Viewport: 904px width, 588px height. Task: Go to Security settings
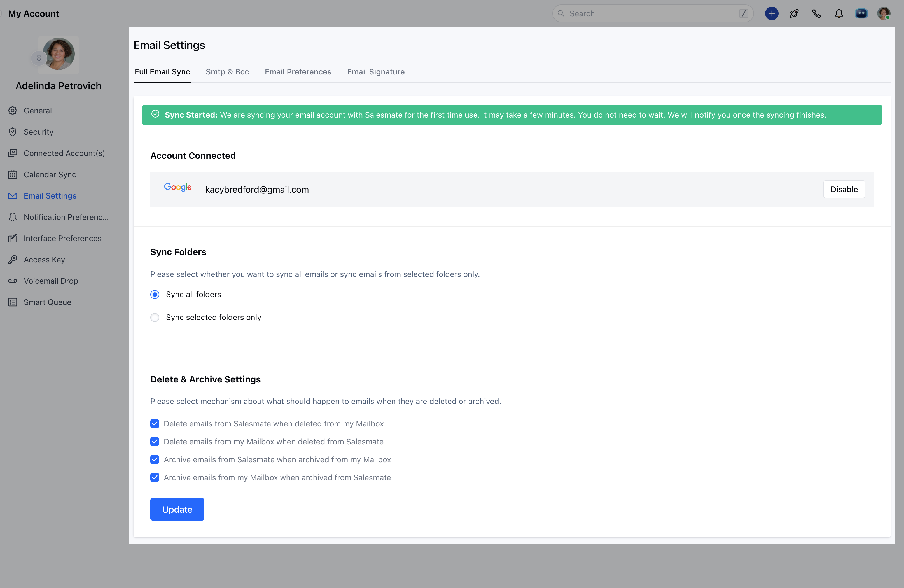click(x=38, y=132)
